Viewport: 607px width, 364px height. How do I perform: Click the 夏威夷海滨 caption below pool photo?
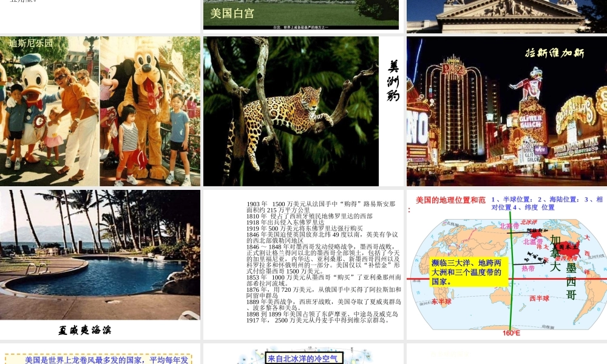[x=85, y=330]
